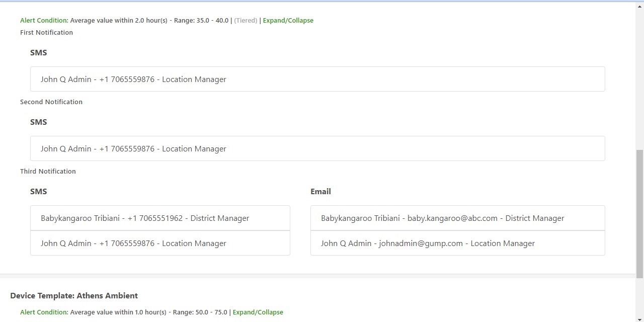Click the SMS heading under Third Notification

tap(39, 192)
